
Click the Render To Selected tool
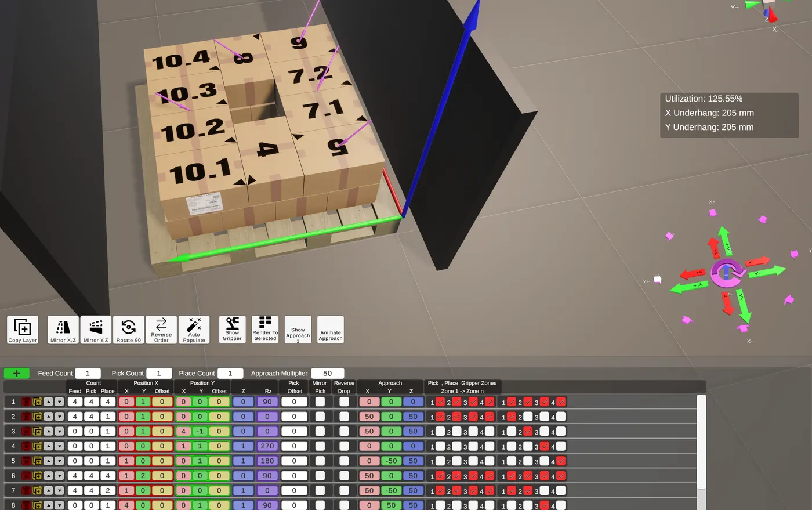(265, 330)
